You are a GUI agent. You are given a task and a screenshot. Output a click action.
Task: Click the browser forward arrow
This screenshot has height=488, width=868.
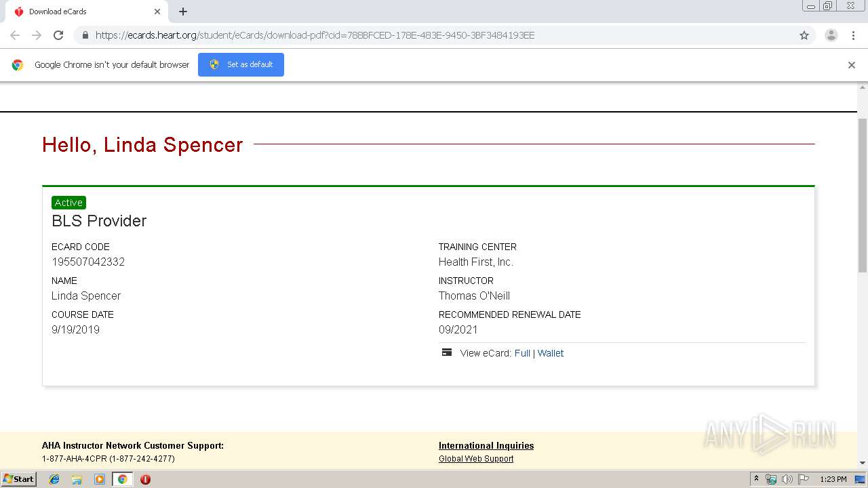[37, 35]
